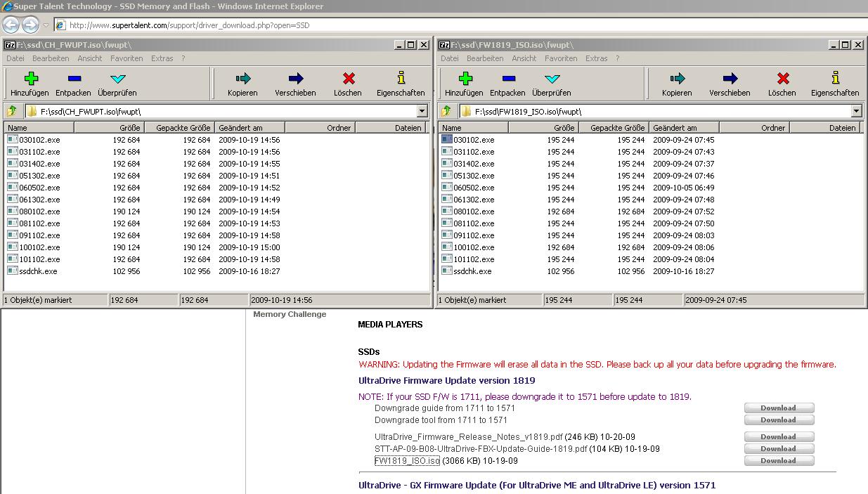The width and height of the screenshot is (868, 494).
Task: Select 060502.exe in CH_FWUPT window
Action: click(x=40, y=188)
